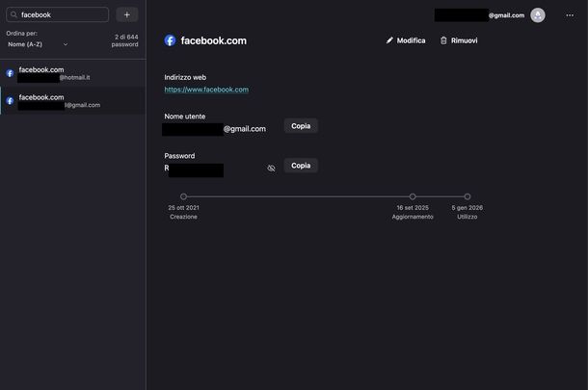
Task: Toggle password visibility eye icon
Action: [x=271, y=169]
